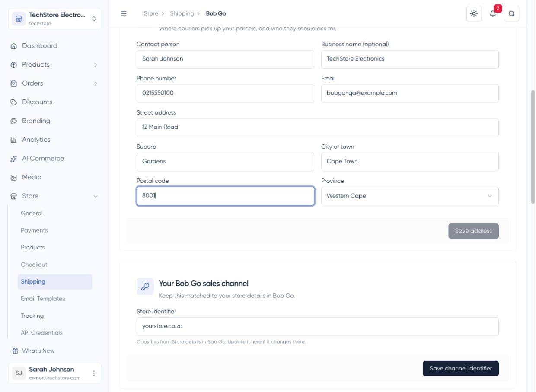
Task: Click the Analytics bar chart icon
Action: coord(14,140)
